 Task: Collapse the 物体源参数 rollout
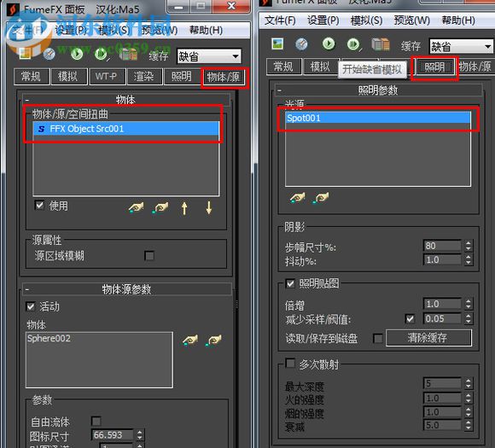click(27, 289)
